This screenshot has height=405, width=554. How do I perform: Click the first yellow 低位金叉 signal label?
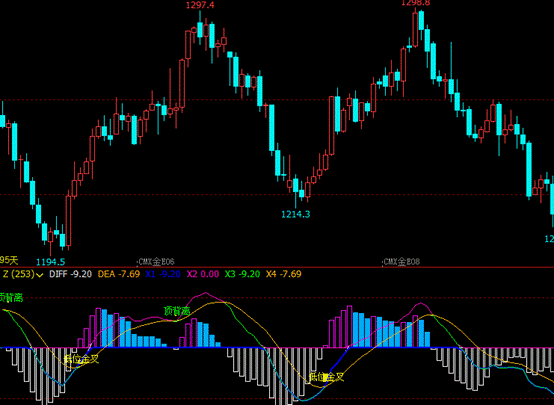(81, 359)
